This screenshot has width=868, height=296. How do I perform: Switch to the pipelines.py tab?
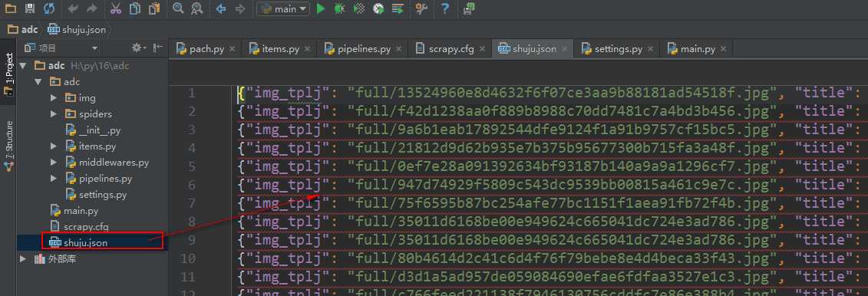click(x=363, y=48)
